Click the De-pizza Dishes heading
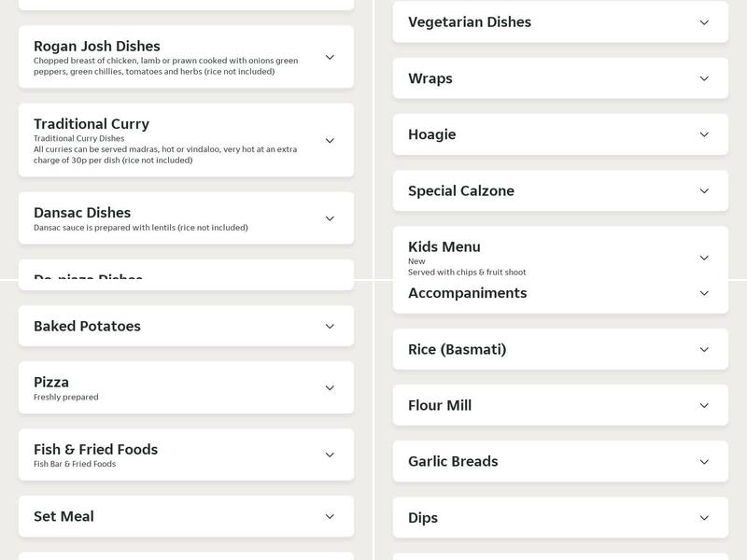This screenshot has height=560, width=747. [x=87, y=276]
